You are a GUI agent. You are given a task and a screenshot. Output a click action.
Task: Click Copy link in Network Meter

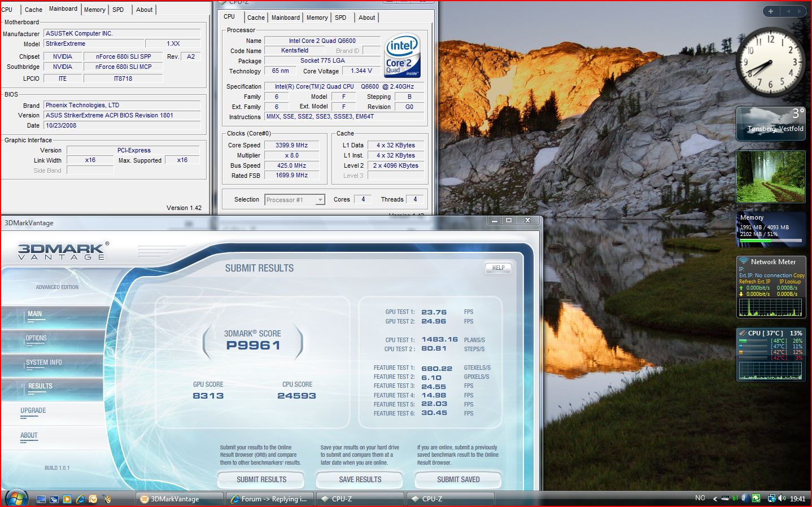[x=799, y=276]
